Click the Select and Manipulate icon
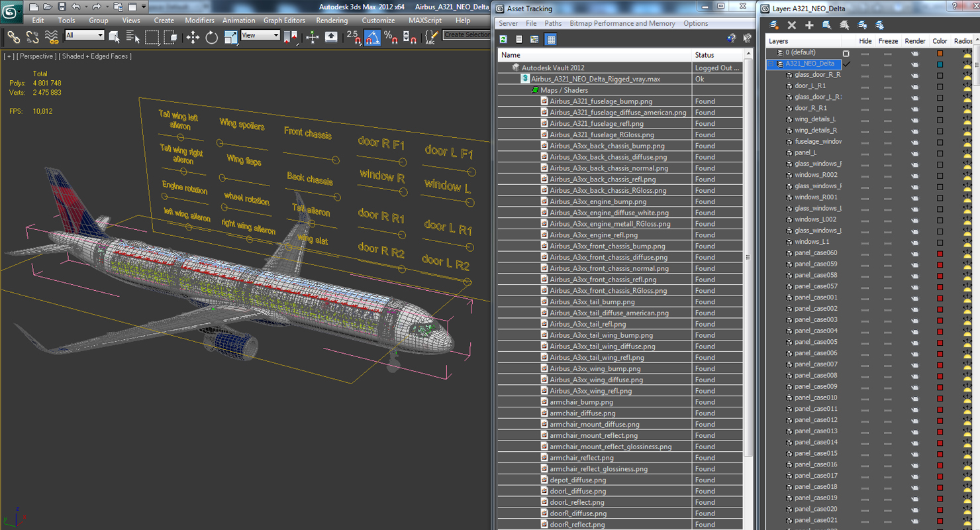Viewport: 980px width, 530px height. 313,37
